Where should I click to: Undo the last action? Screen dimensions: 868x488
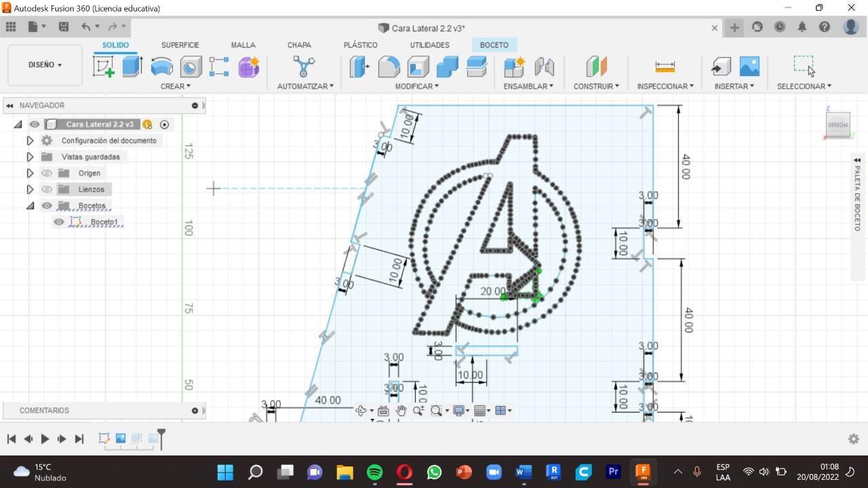[x=86, y=27]
